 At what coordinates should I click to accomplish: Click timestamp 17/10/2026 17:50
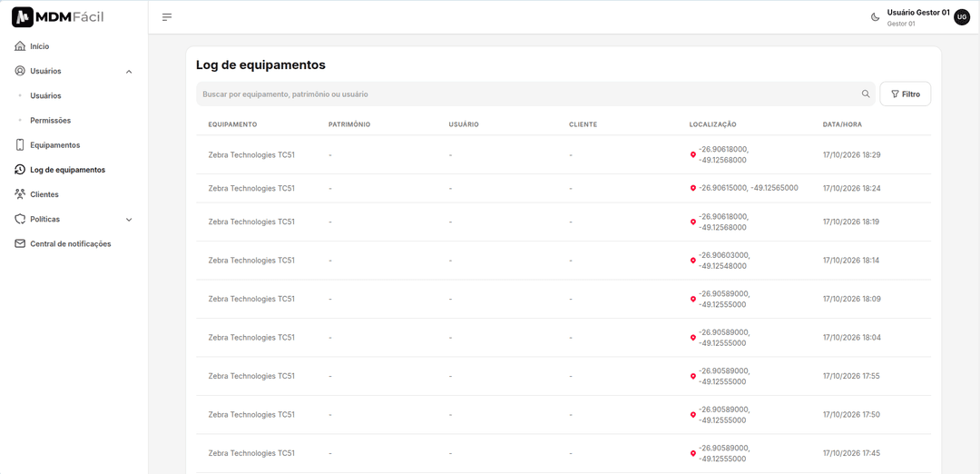click(851, 415)
